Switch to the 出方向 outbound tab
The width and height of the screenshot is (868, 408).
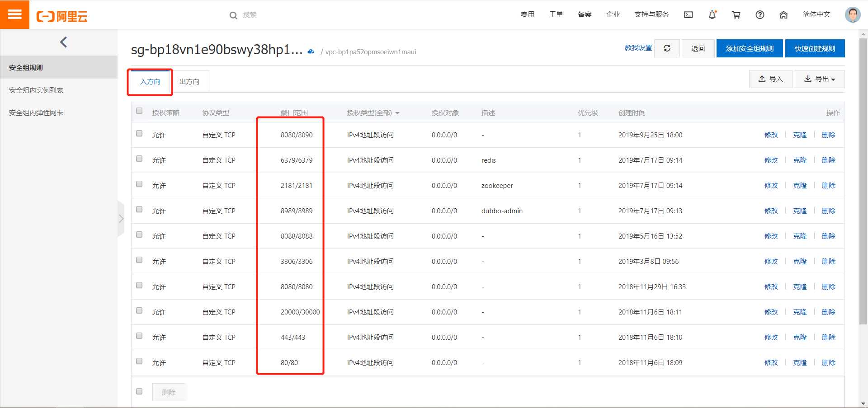click(x=189, y=82)
